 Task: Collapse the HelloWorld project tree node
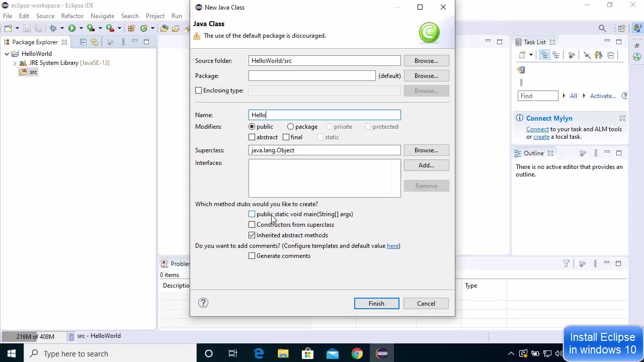coord(7,54)
